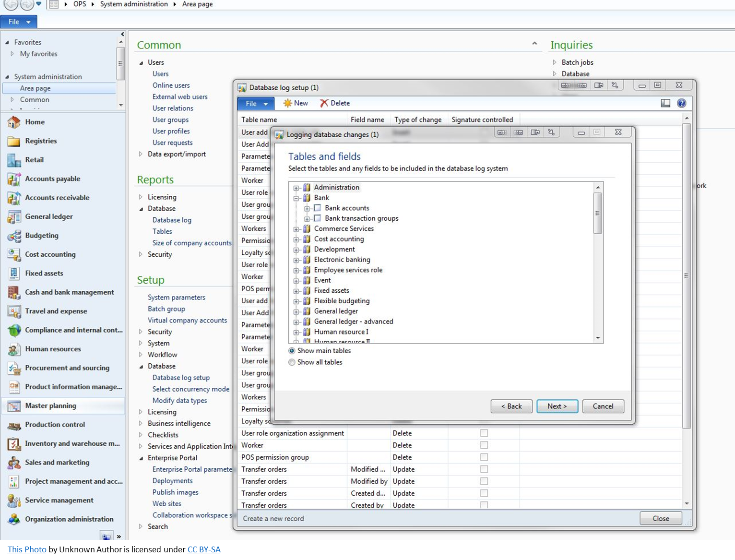Open the main File menu
The width and height of the screenshot is (735, 560).
pos(18,22)
